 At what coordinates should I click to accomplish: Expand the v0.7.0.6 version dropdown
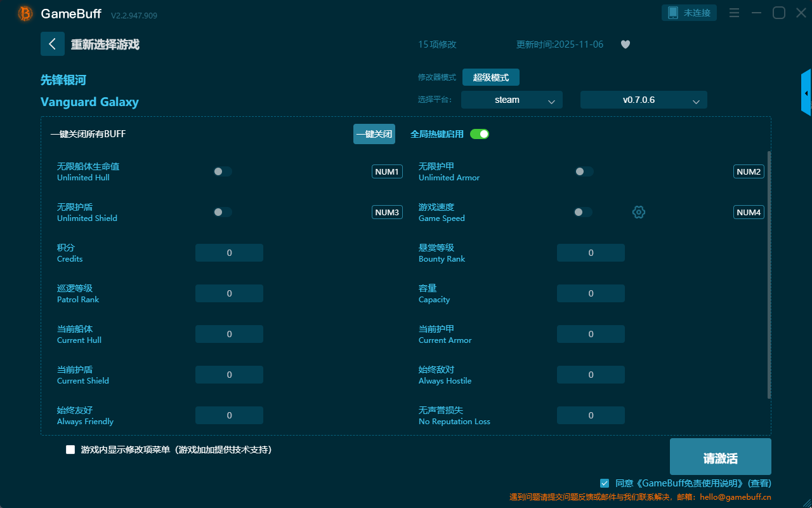tap(643, 100)
